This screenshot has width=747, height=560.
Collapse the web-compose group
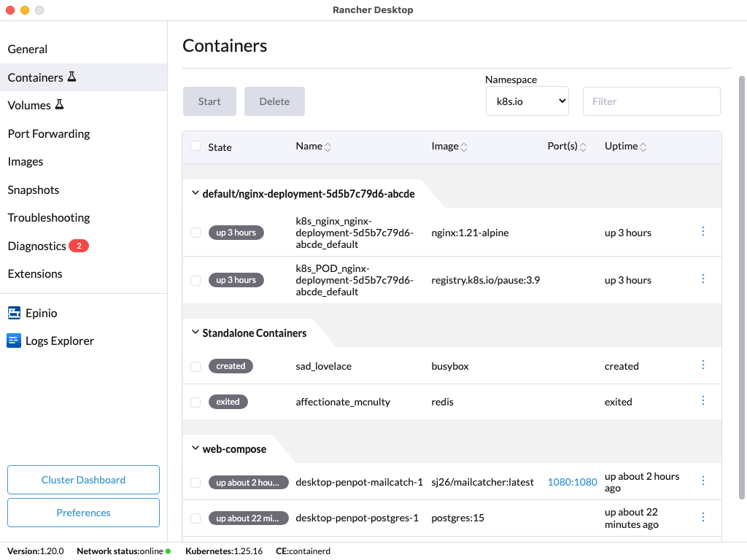tap(195, 449)
